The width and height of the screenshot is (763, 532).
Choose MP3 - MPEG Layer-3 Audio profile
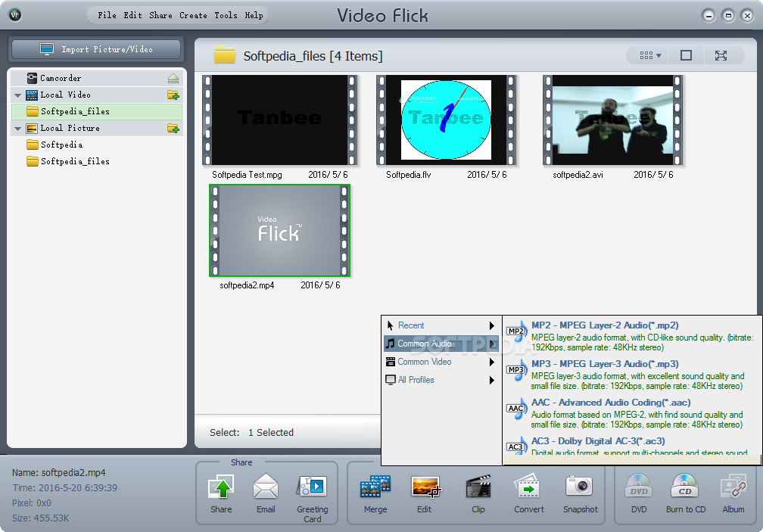coord(631,375)
